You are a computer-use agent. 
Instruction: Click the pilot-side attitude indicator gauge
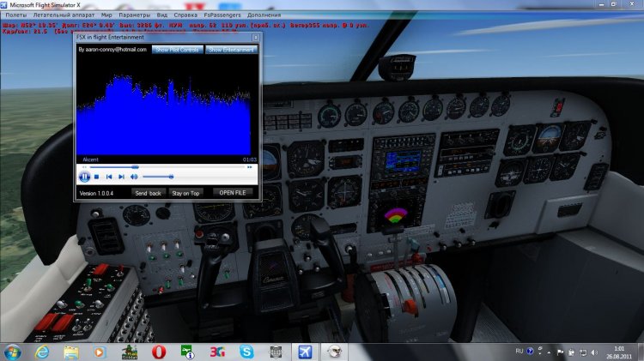(270, 161)
